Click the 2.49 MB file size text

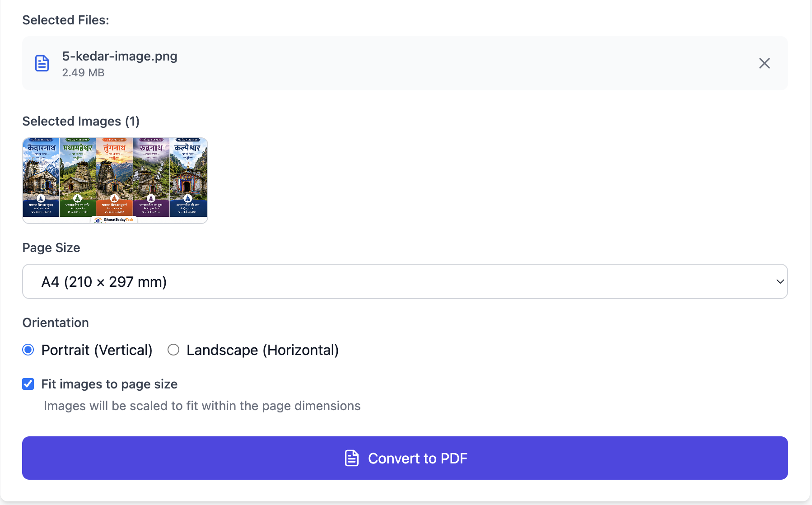pyautogui.click(x=83, y=73)
